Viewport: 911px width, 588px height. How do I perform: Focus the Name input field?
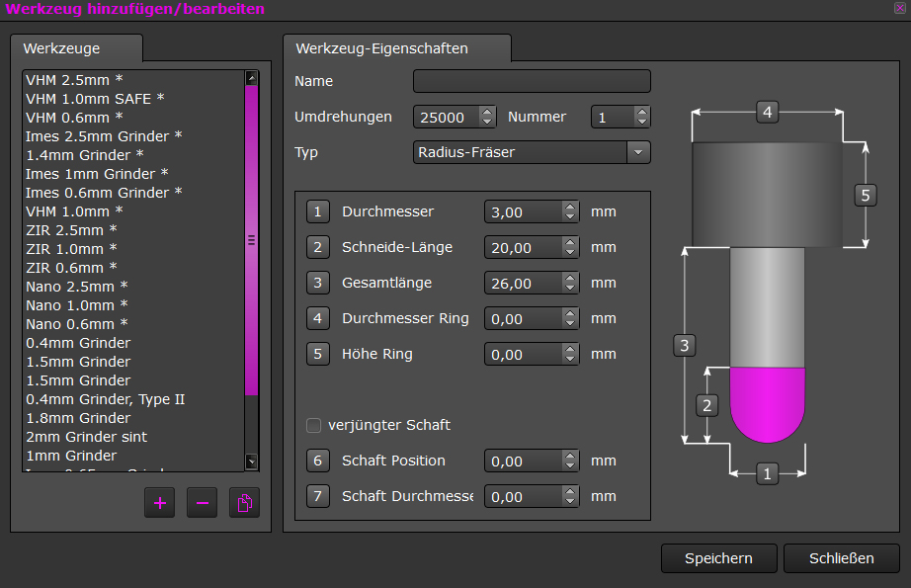[x=532, y=81]
